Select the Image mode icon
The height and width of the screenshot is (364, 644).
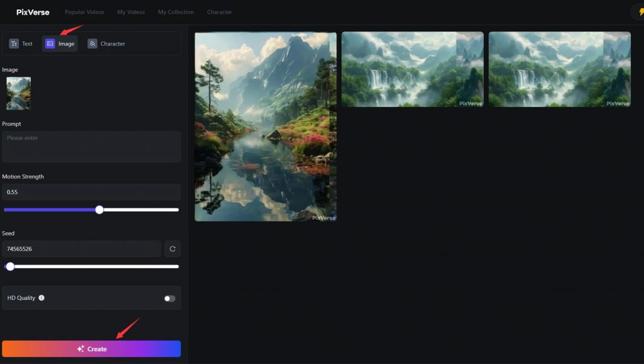coord(50,44)
